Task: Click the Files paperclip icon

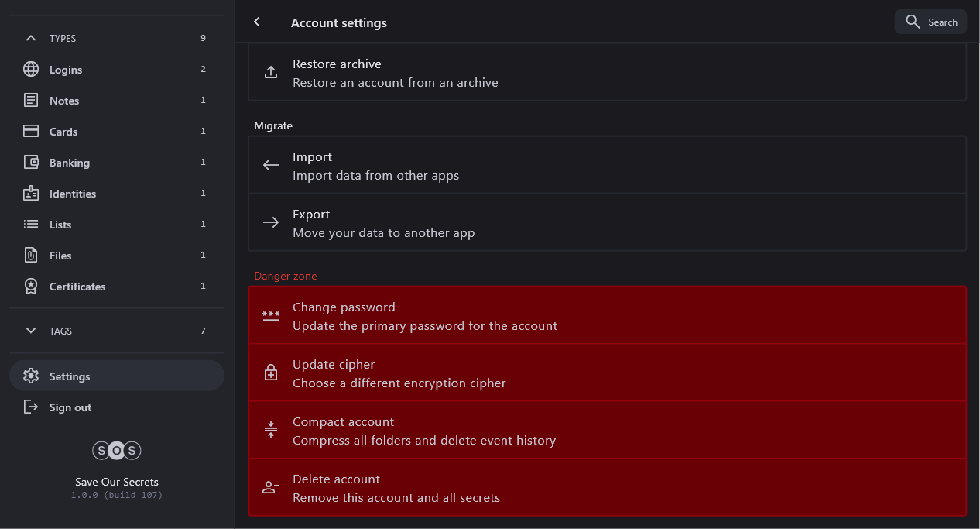Action: pyautogui.click(x=31, y=256)
